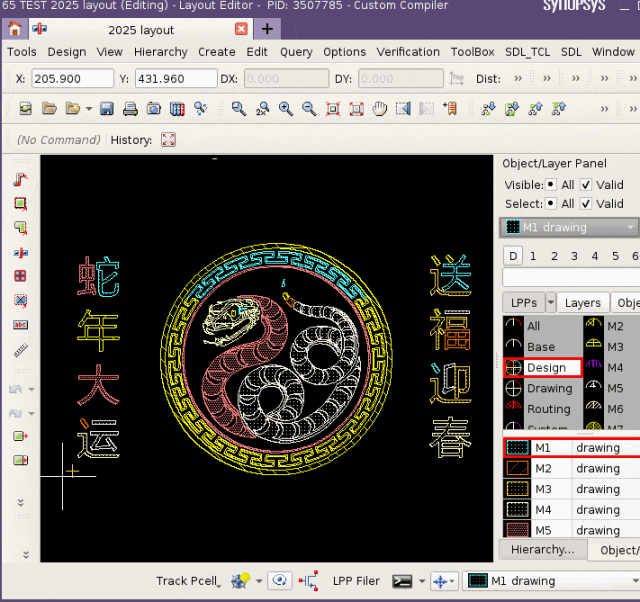Select the D layer set button
The height and width of the screenshot is (602, 640).
click(x=513, y=256)
